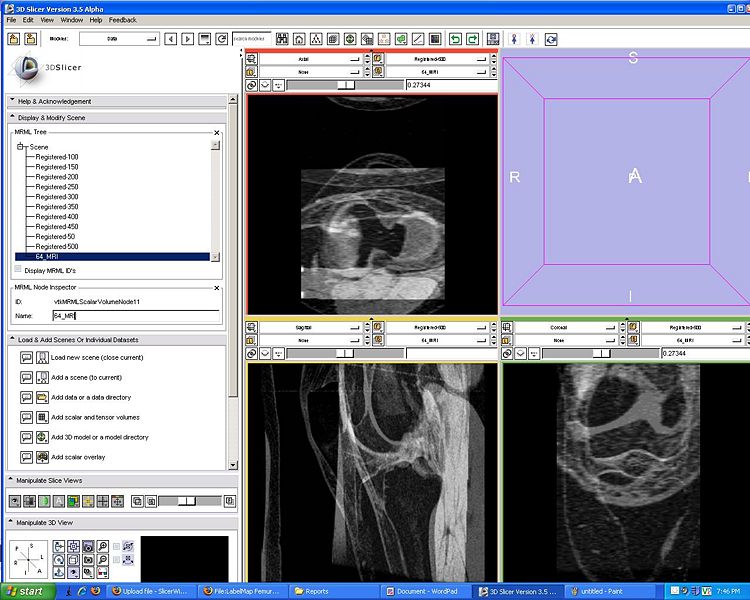This screenshot has width=750, height=600.
Task: Toggle the upper checkbox in Manipulate 3D View
Action: tap(117, 546)
